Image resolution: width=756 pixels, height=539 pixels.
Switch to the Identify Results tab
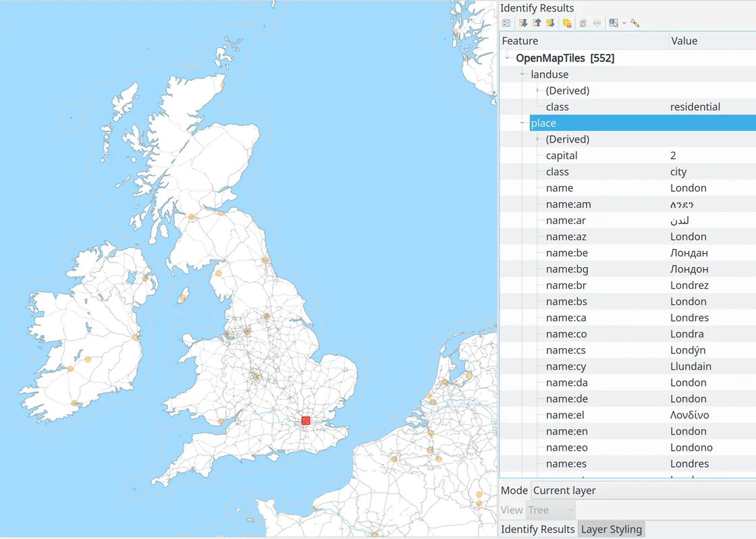537,530
